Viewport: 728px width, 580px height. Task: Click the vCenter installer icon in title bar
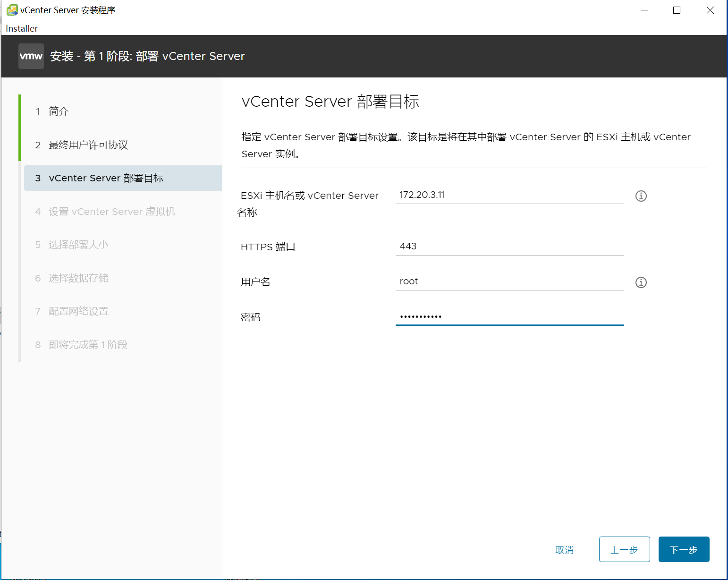pos(12,10)
